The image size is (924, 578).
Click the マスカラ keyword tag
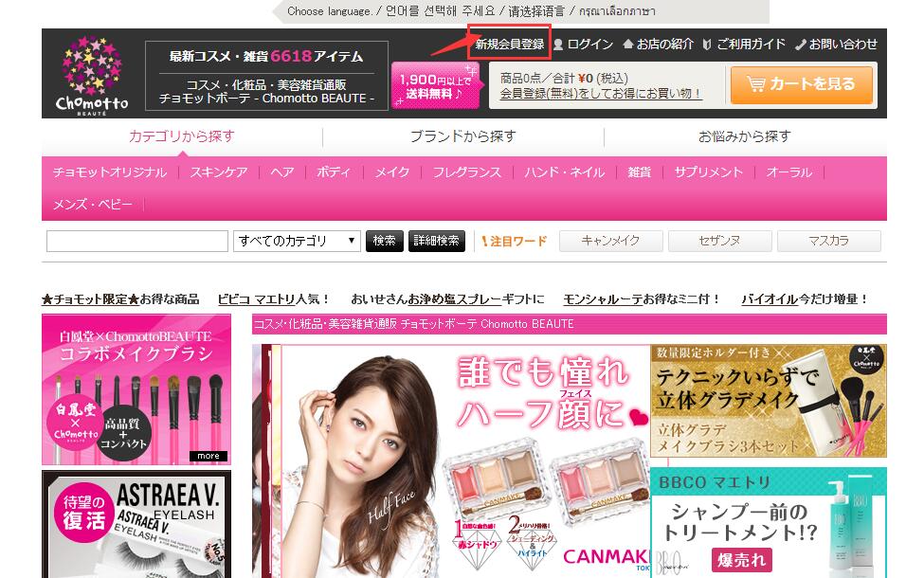coord(828,241)
